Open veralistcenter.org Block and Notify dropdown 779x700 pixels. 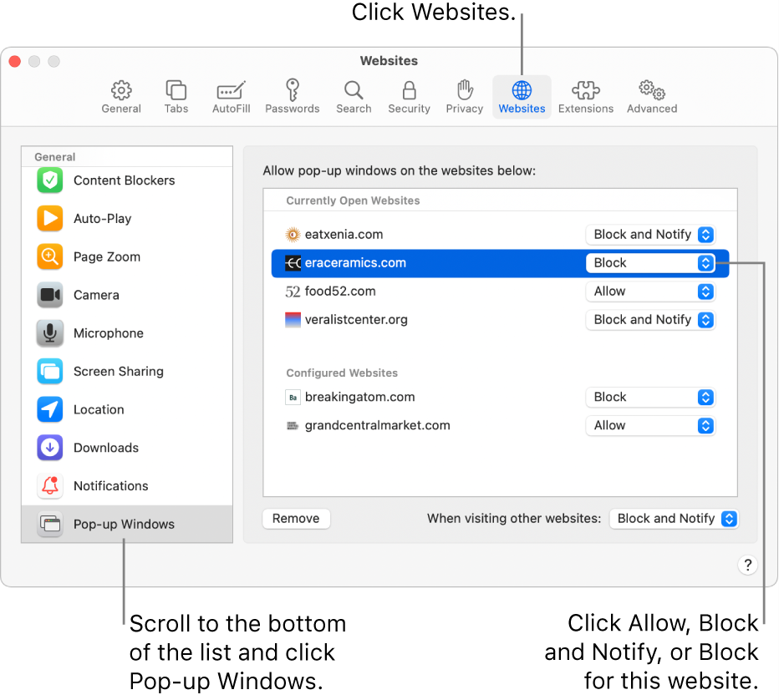(x=650, y=320)
